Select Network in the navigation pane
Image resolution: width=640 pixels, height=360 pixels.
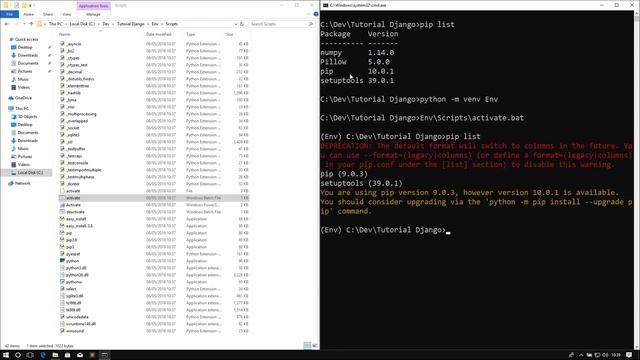pos(22,183)
